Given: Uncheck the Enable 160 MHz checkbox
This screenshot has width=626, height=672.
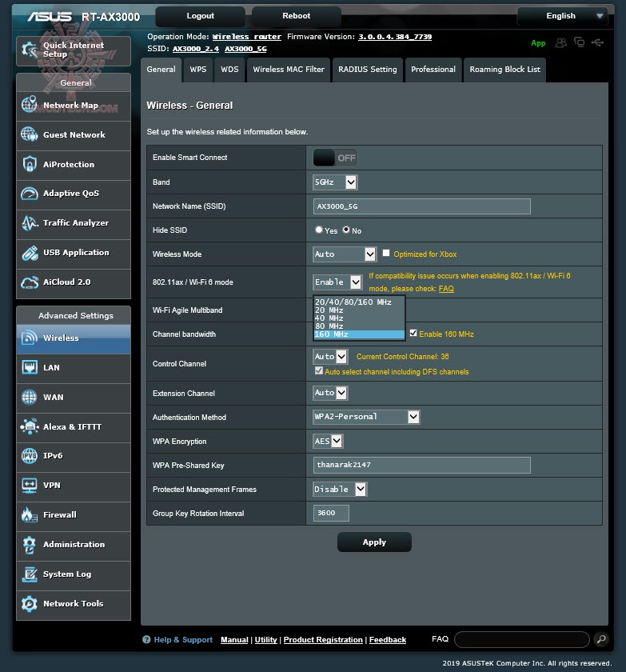Looking at the screenshot, I should 413,333.
